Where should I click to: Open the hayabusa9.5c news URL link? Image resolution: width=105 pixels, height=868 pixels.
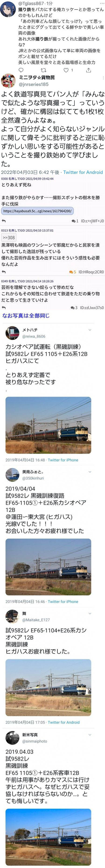tap(38, 211)
